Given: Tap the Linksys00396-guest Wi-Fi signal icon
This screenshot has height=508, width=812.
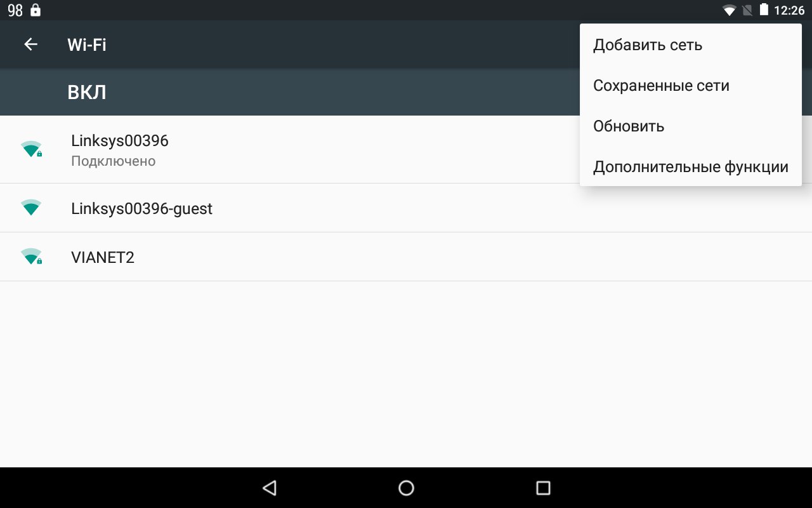Looking at the screenshot, I should (x=31, y=208).
